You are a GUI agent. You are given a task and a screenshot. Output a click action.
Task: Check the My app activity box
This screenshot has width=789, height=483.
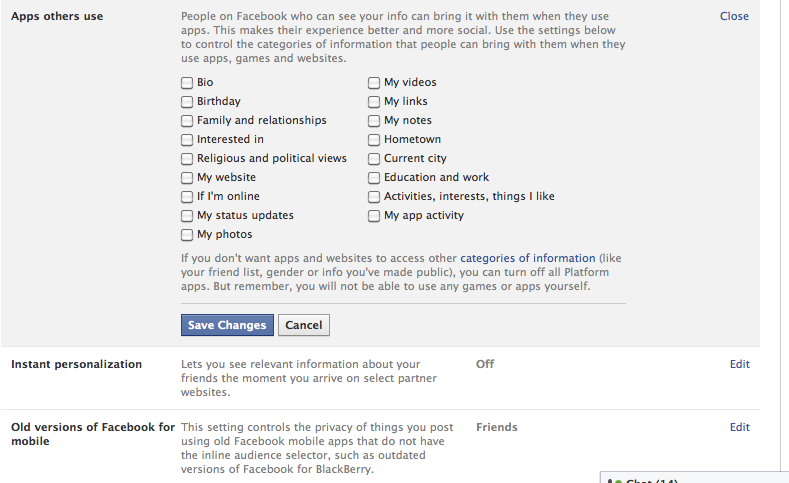pos(374,215)
